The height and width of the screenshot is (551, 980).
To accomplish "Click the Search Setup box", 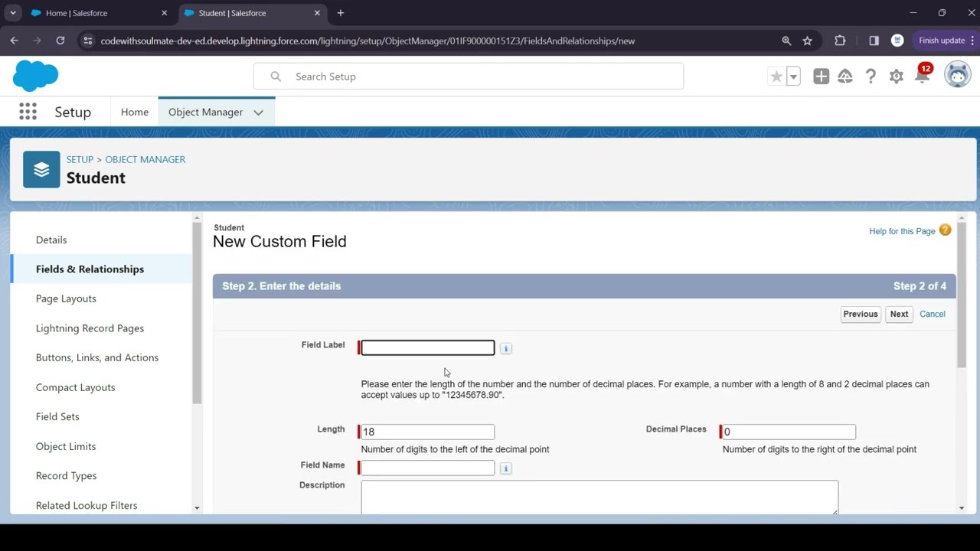I will coord(469,77).
